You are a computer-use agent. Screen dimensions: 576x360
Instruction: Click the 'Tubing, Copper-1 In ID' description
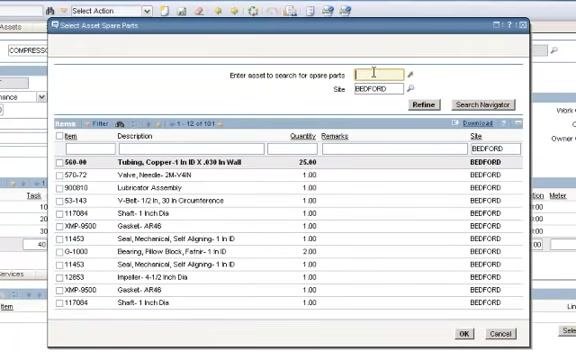[179, 162]
